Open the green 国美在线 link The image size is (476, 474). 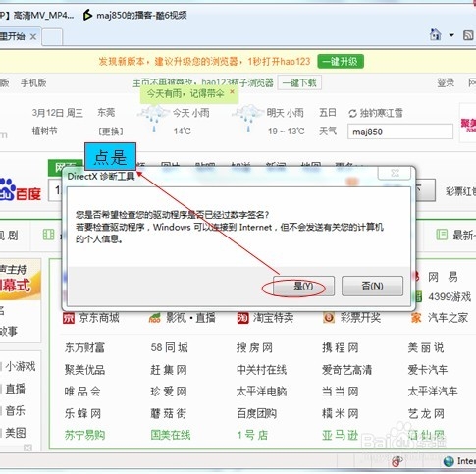pos(171,436)
